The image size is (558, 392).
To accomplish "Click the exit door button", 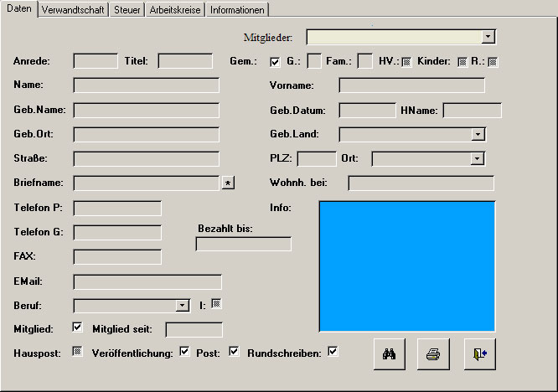I will 480,354.
